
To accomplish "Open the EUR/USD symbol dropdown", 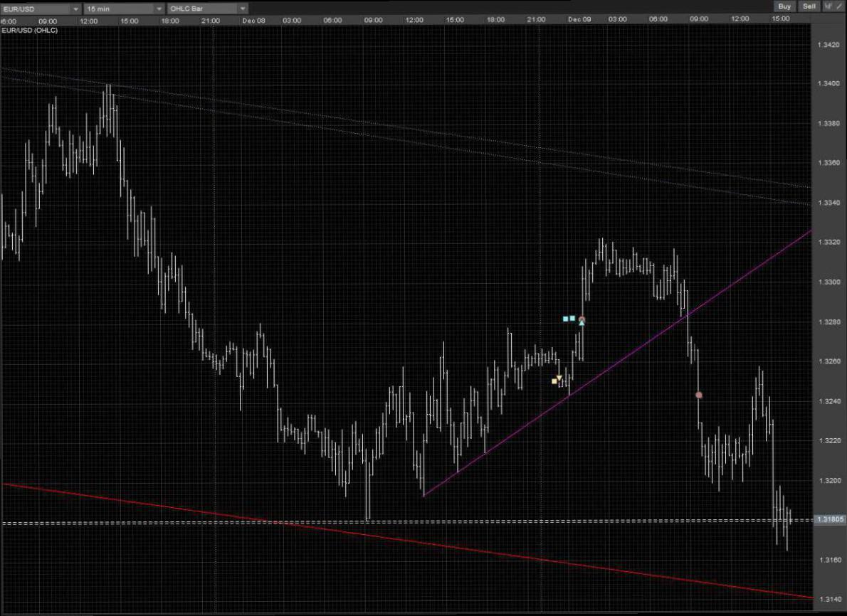I will coord(41,9).
